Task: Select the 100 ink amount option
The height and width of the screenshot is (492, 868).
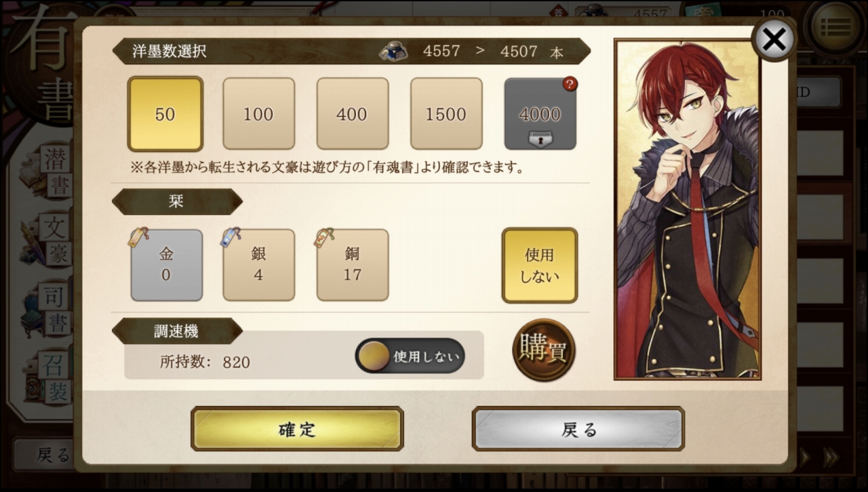Action: (258, 114)
